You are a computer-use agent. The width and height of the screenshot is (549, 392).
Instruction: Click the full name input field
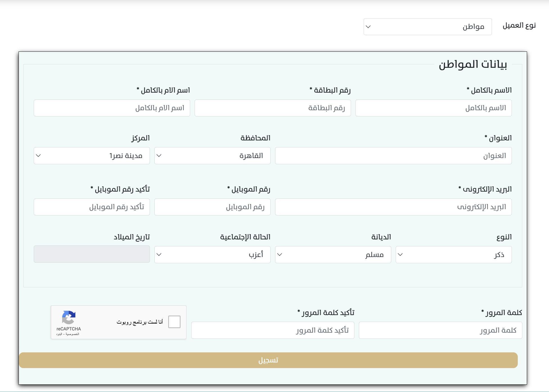coord(433,108)
